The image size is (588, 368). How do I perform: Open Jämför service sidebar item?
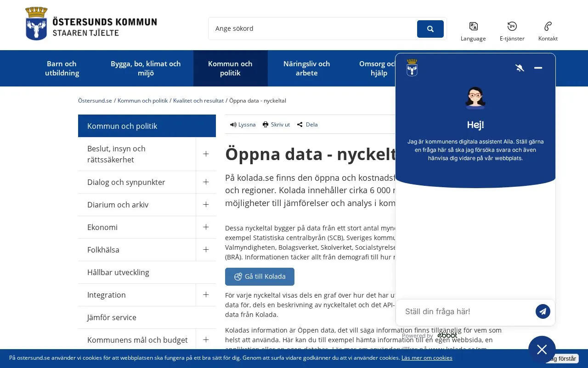pyautogui.click(x=147, y=317)
